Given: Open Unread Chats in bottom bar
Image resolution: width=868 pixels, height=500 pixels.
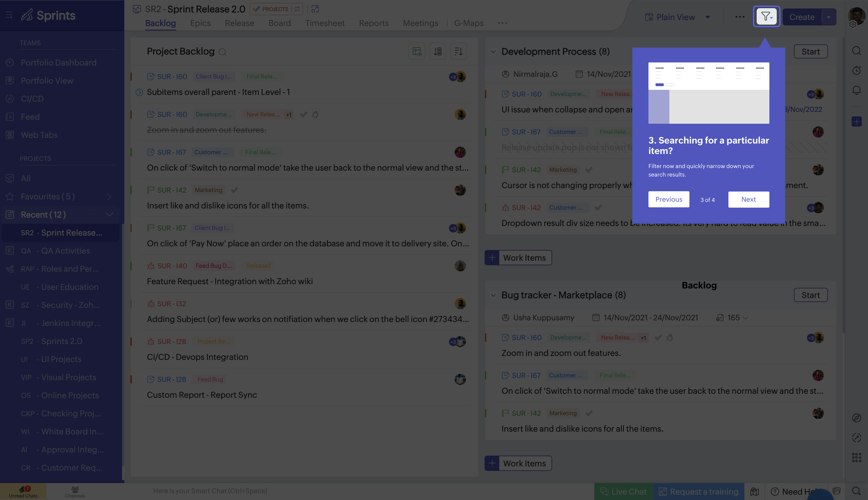Looking at the screenshot, I should pyautogui.click(x=23, y=492).
